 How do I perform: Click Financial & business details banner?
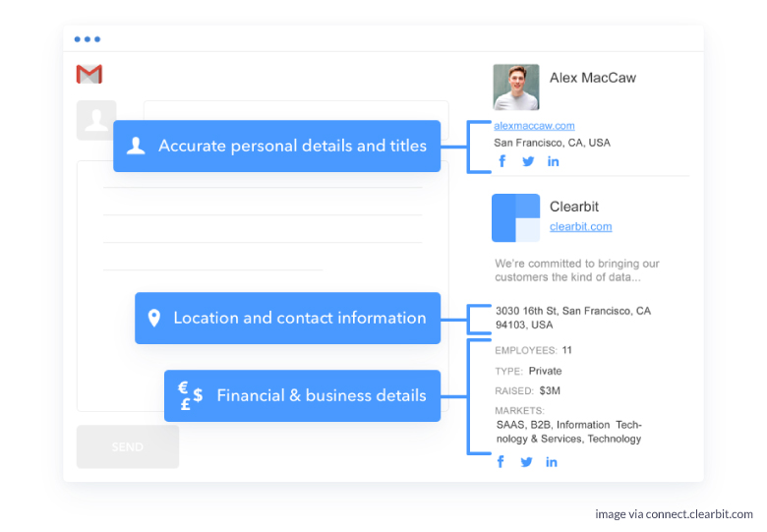(x=302, y=395)
